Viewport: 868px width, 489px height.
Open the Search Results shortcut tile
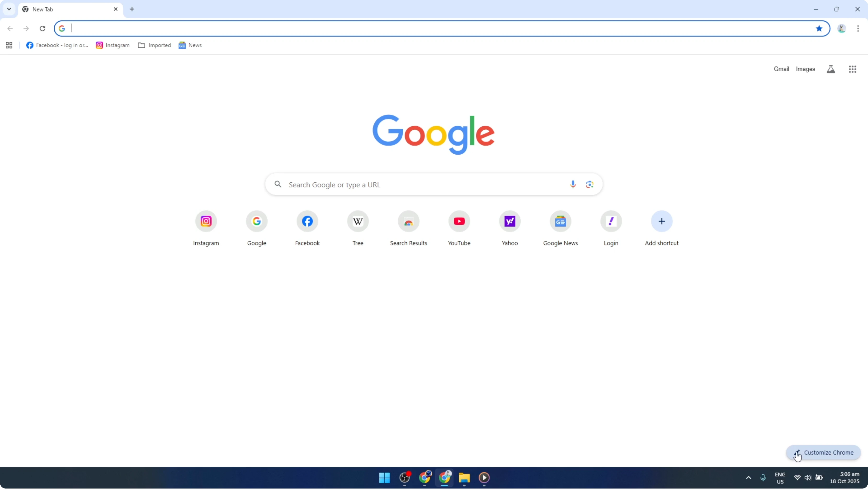(408, 229)
